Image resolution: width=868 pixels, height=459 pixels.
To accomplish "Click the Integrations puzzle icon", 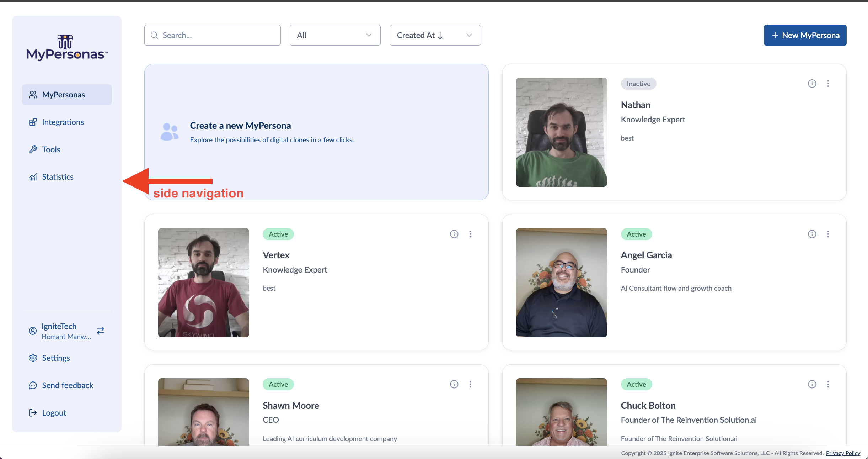I will tap(33, 122).
